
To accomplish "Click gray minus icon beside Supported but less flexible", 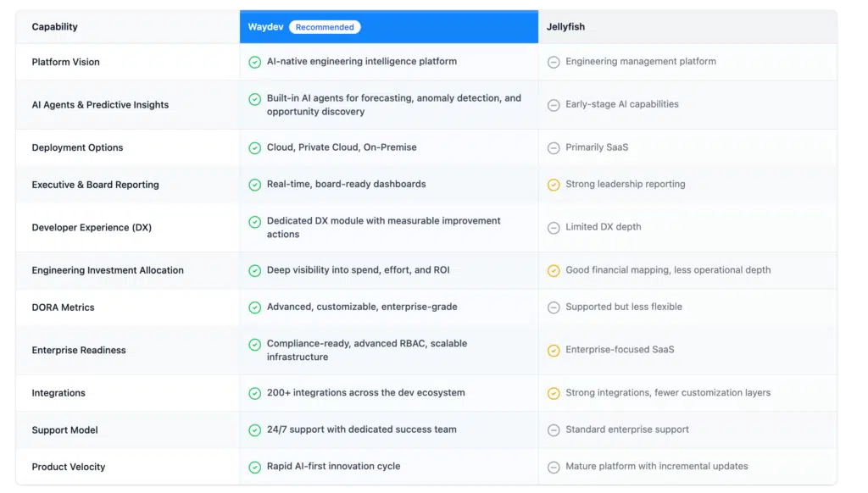I will (x=554, y=307).
